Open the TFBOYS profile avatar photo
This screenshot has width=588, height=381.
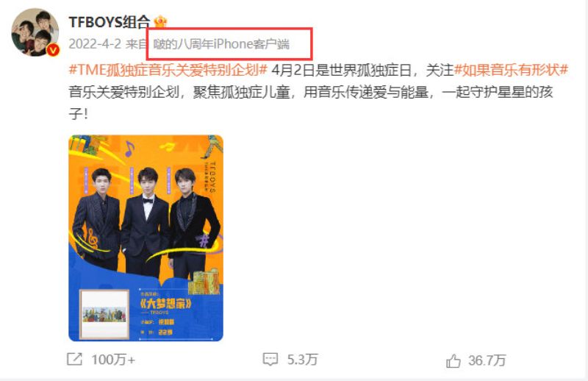35,32
